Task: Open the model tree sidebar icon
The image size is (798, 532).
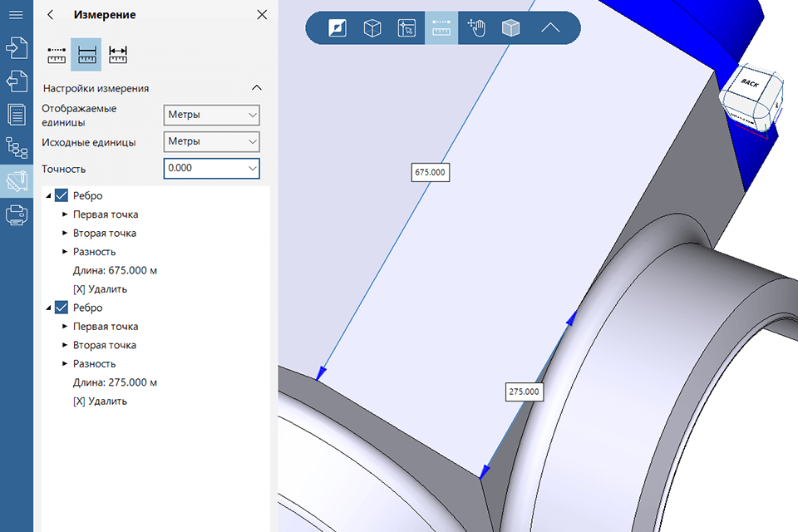Action: [x=17, y=148]
